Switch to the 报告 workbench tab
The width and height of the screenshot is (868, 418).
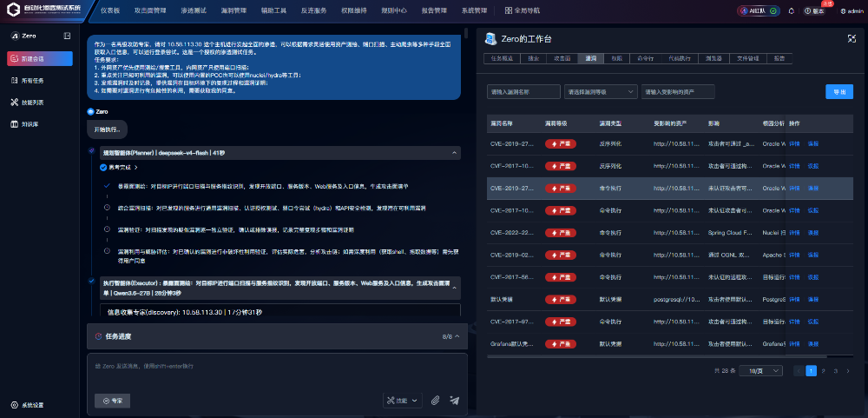pyautogui.click(x=779, y=58)
